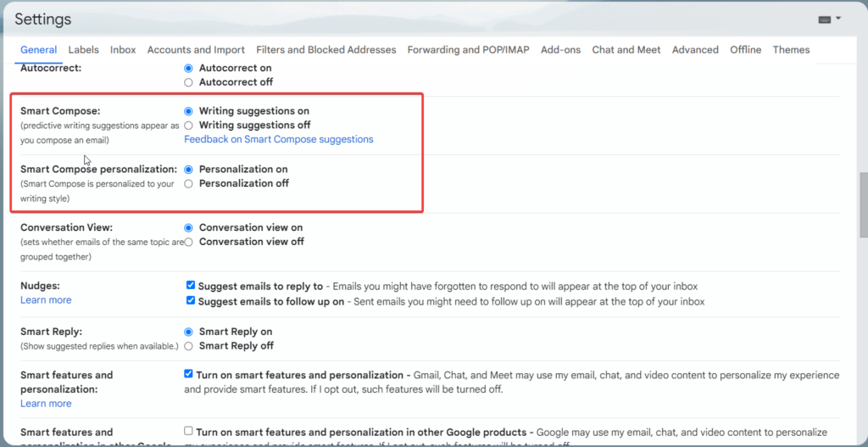Open Filters and Blocked Addresses tab
Screen dimensions: 868x447
[326, 50]
